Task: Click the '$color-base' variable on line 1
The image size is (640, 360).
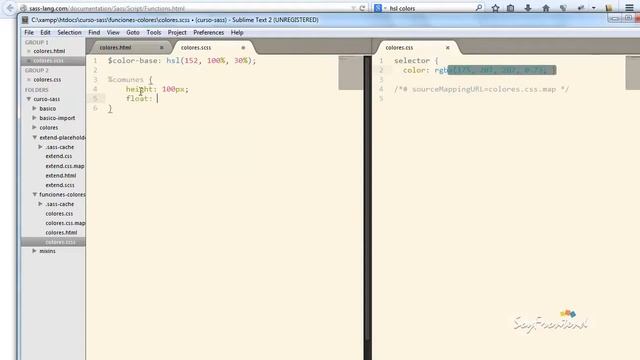Action: tap(133, 61)
